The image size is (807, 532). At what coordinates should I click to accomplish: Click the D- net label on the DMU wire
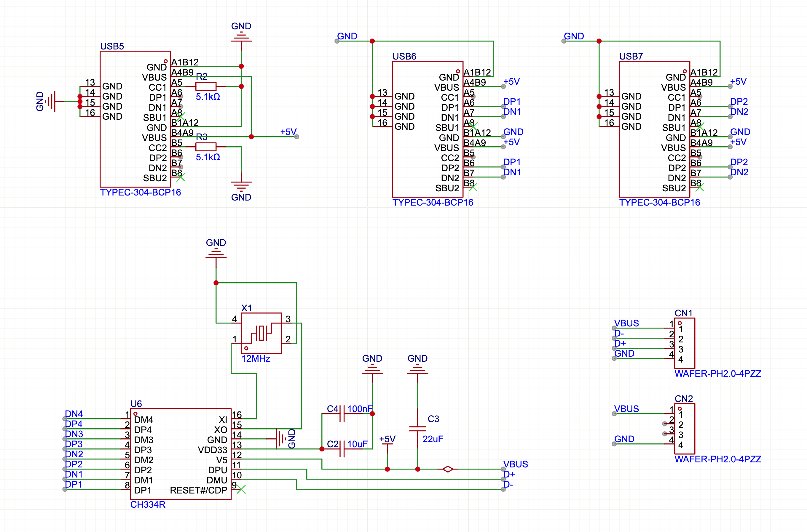pos(508,485)
